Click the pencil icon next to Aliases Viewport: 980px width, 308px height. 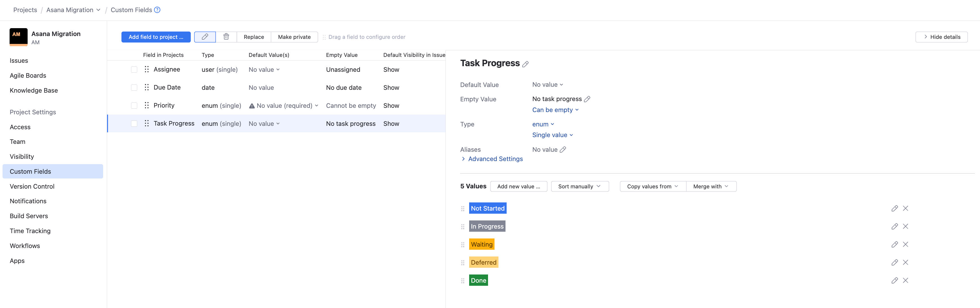click(x=563, y=149)
